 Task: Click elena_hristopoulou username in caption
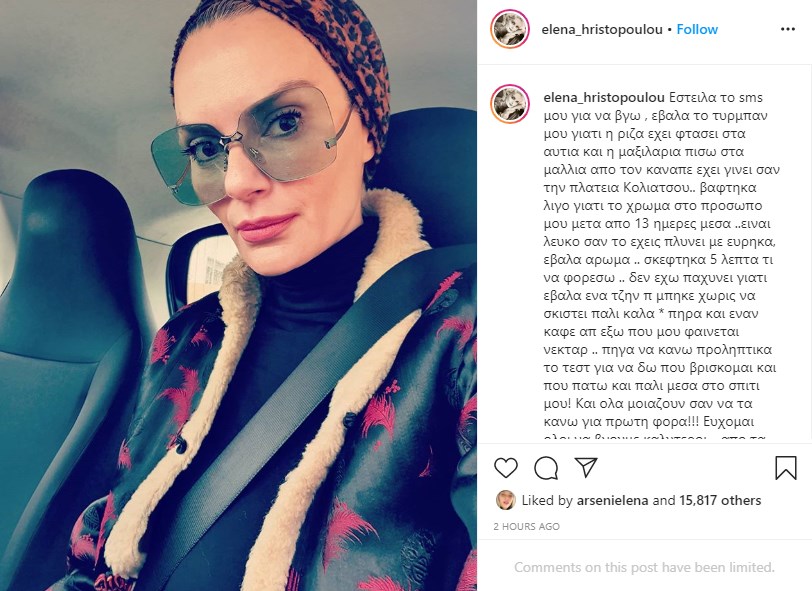coord(604,97)
